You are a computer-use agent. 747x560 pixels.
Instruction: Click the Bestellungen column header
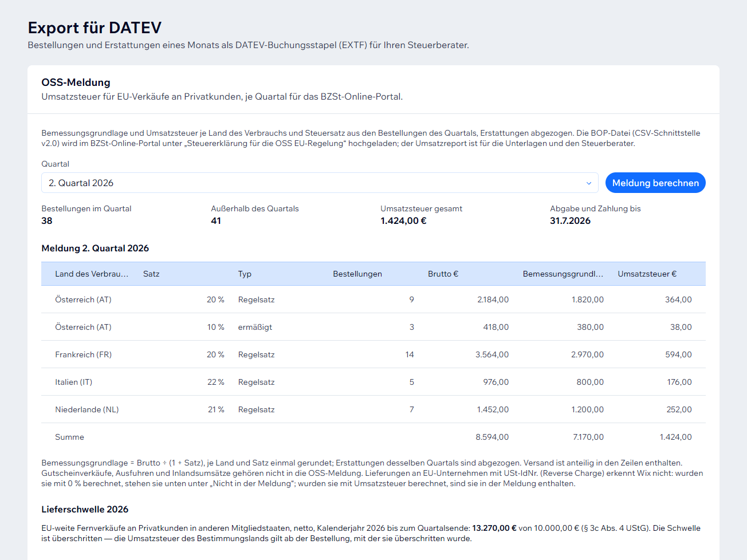(x=357, y=274)
